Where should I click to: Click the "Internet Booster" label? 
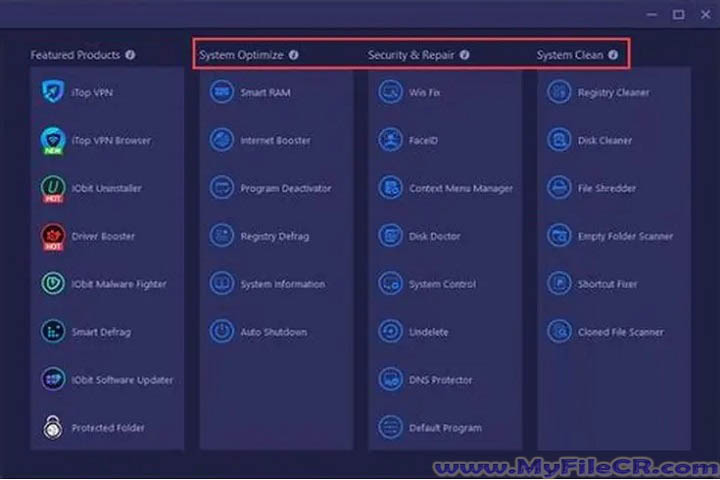click(276, 141)
